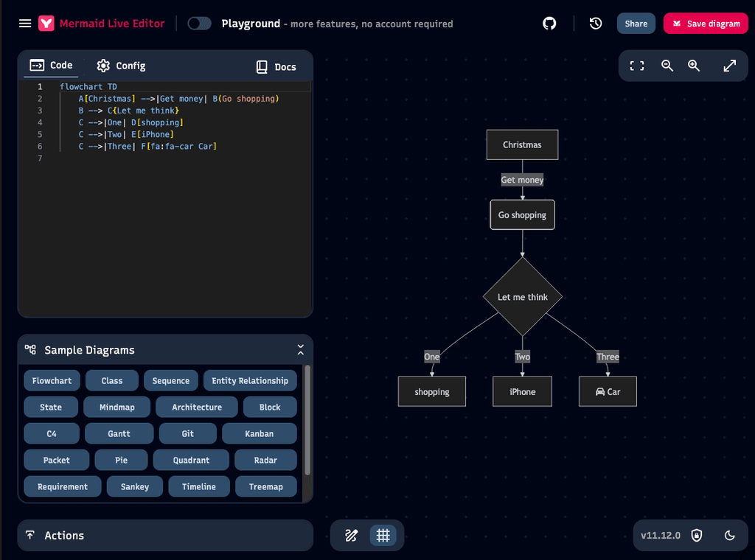Expand diagram to full screen
Viewport: 755px width, 560px height.
pos(729,66)
